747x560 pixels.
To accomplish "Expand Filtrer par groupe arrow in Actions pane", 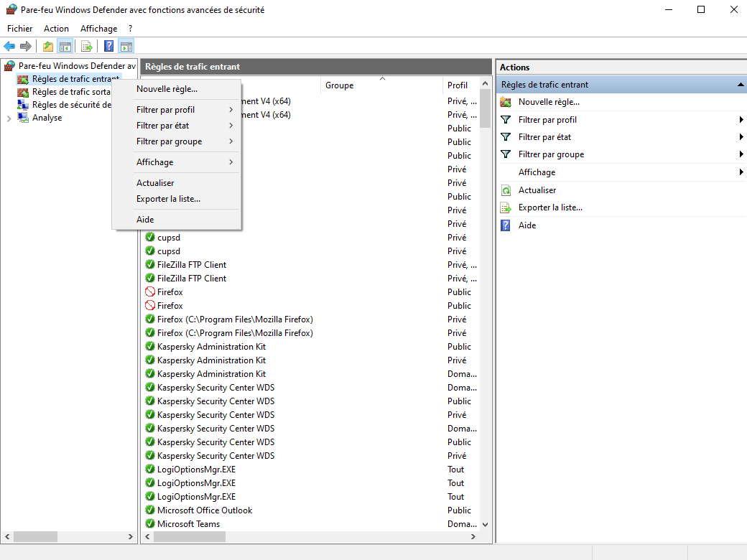I will 741,154.
